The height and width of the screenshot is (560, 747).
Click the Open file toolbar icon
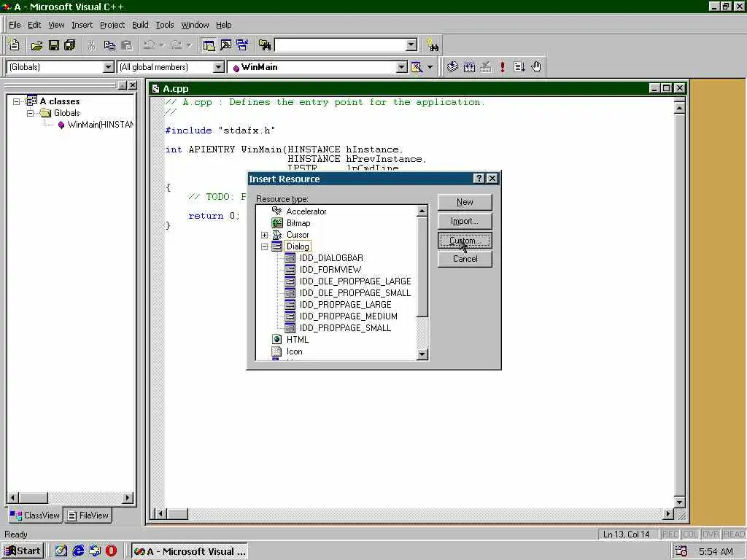[36, 45]
